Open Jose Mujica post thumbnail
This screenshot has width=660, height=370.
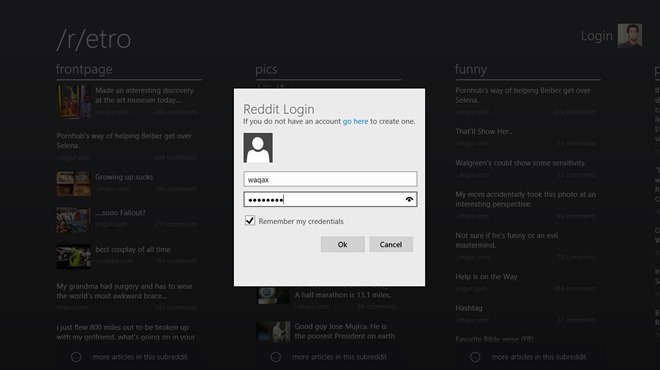273,331
